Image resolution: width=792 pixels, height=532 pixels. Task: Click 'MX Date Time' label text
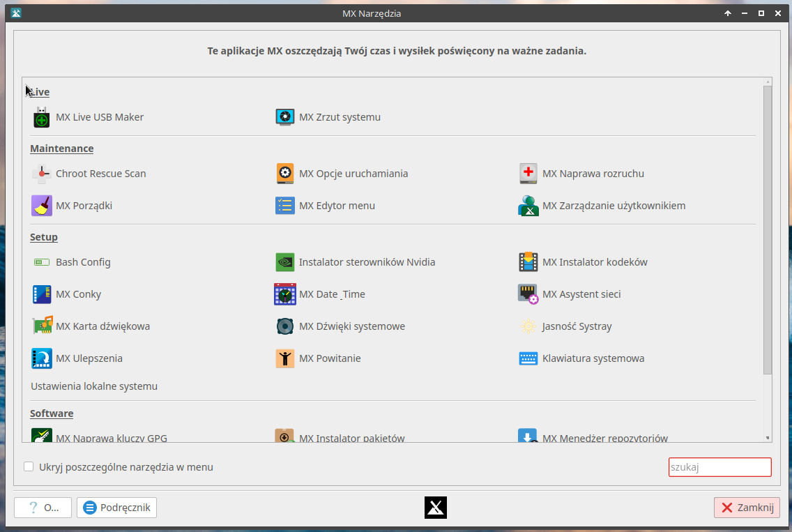(332, 294)
